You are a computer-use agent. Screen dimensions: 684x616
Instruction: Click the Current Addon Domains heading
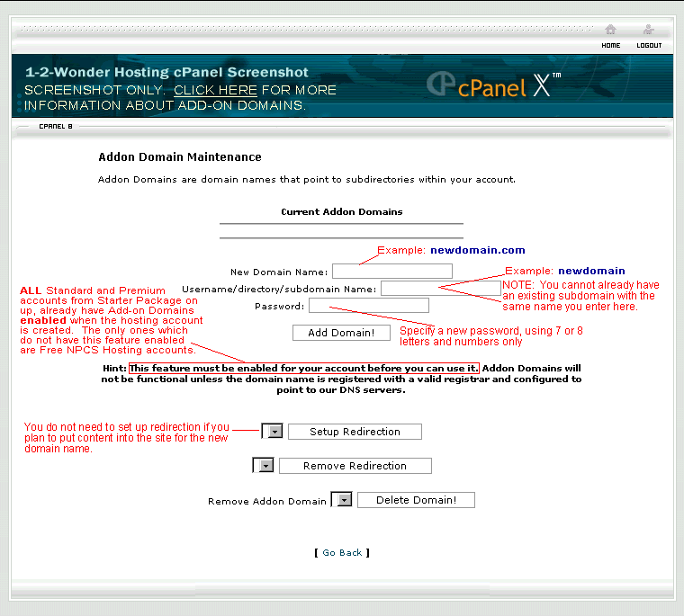[x=342, y=212]
